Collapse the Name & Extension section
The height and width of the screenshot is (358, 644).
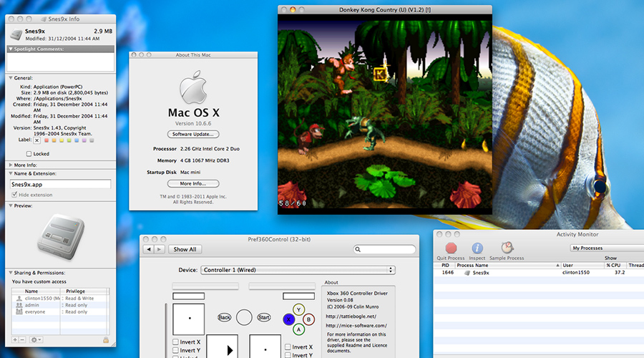click(x=11, y=173)
